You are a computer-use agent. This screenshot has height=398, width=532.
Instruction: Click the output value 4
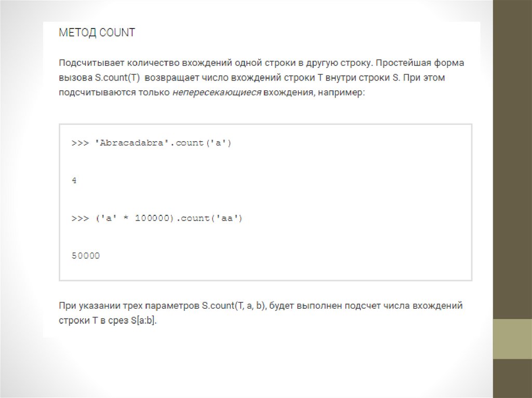click(x=74, y=181)
